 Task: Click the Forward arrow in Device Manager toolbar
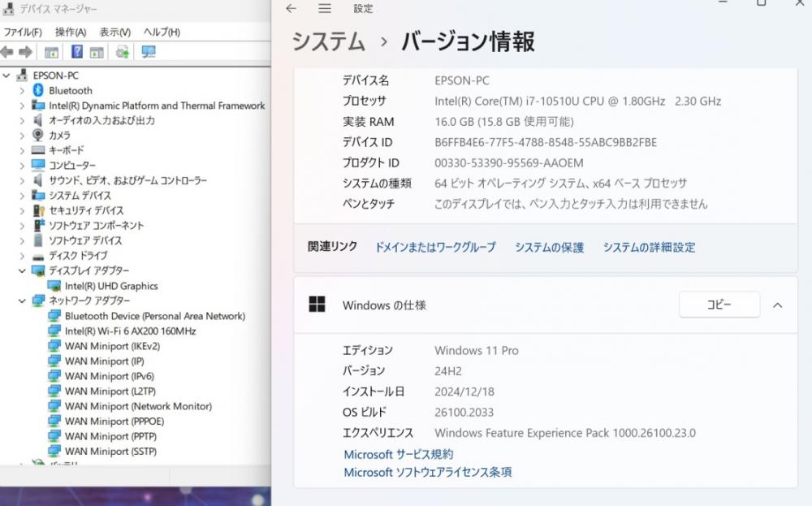click(25, 52)
